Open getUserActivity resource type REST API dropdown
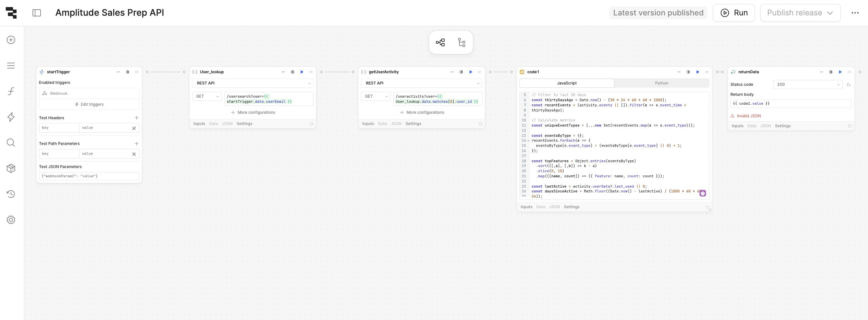The width and height of the screenshot is (868, 320). (x=421, y=83)
